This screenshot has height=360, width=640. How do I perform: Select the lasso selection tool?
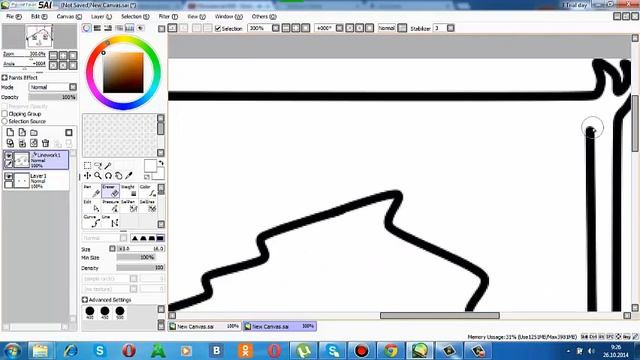tap(98, 165)
